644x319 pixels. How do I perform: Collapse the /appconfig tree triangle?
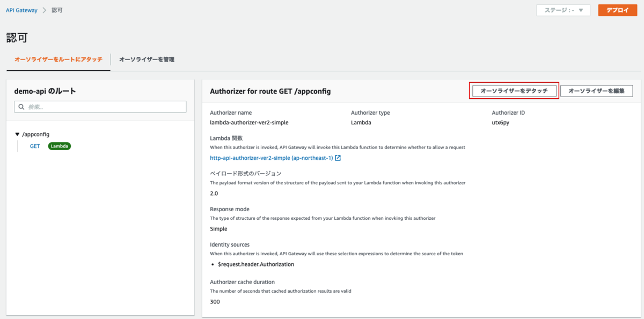point(17,135)
